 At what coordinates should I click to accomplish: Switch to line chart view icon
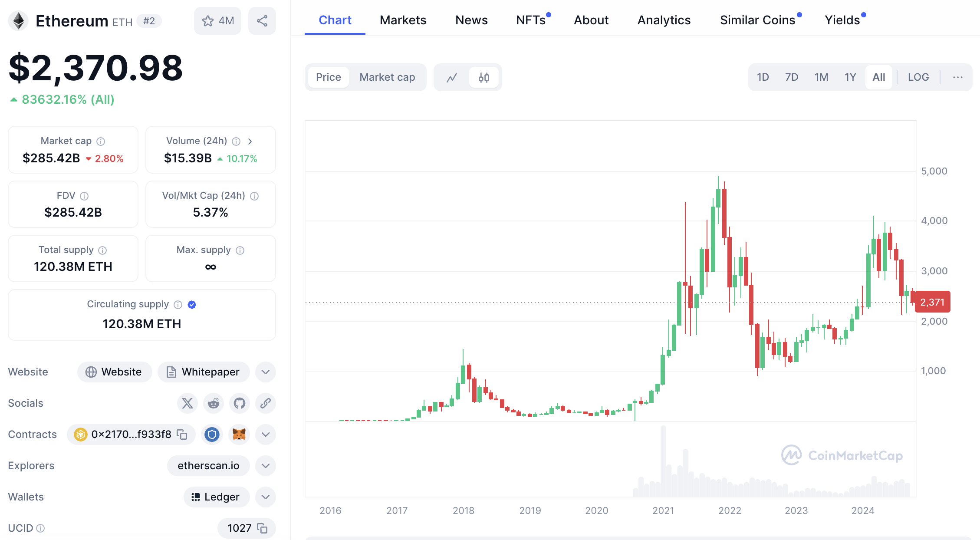point(452,77)
